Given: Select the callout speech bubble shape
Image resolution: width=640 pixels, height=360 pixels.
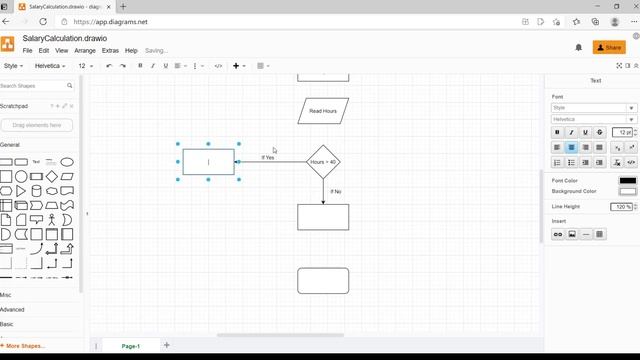Looking at the screenshot, I should pos(36,220).
